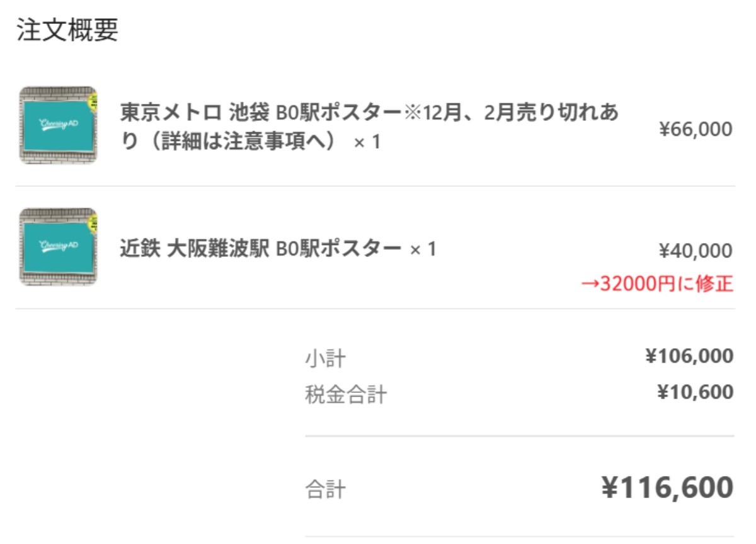Click the ¥66,000 item price
756x544 pixels.
(x=696, y=130)
